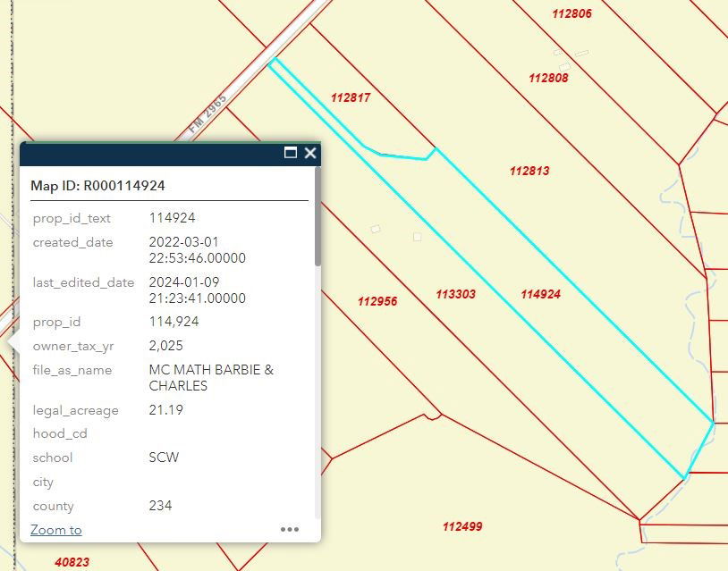728x571 pixels.
Task: Click the Zoom to link
Action: click(x=56, y=530)
